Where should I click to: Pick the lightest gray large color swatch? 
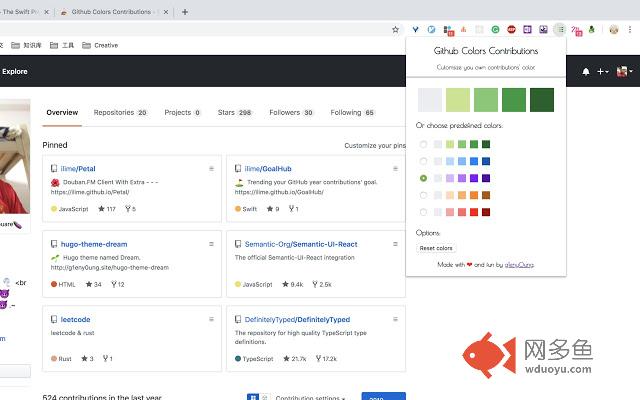pos(430,100)
